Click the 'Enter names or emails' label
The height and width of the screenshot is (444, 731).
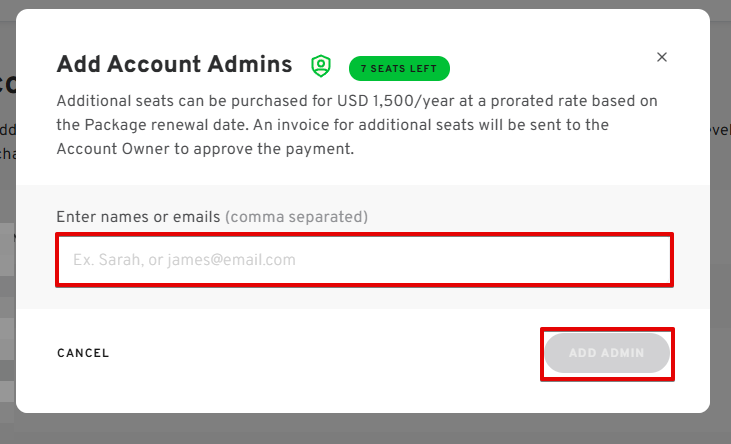[138, 217]
